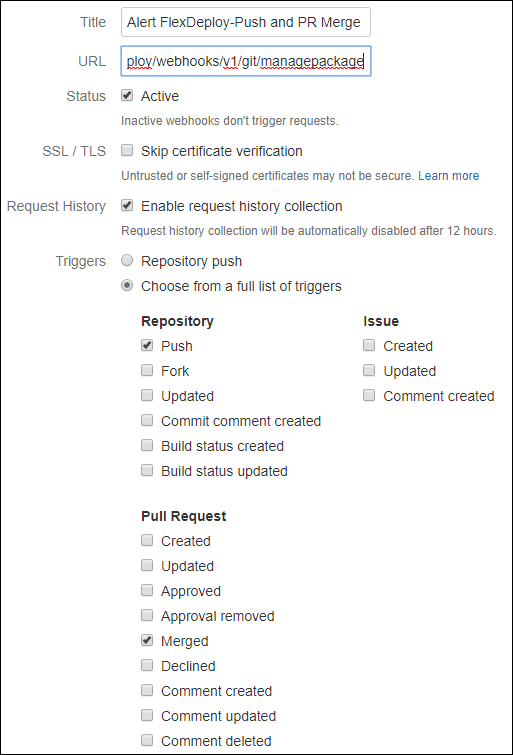Check the Pull Request Declined trigger
The height and width of the screenshot is (755, 513).
click(147, 665)
